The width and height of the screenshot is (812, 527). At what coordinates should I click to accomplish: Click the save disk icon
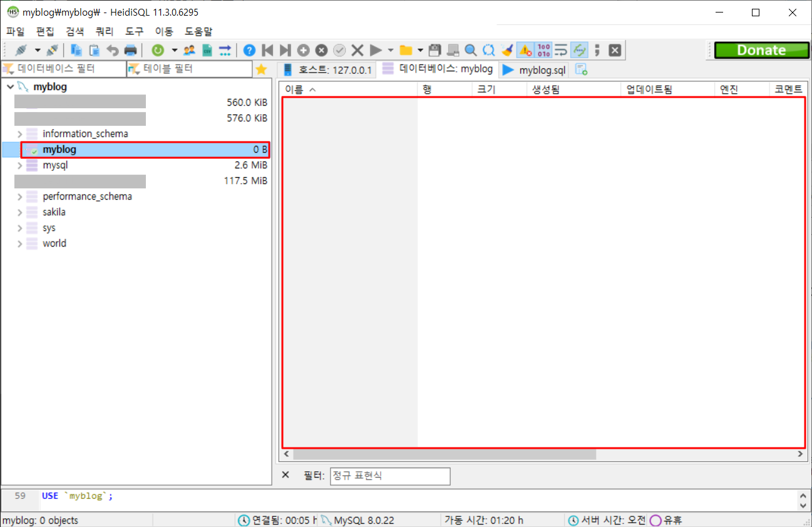(x=435, y=50)
